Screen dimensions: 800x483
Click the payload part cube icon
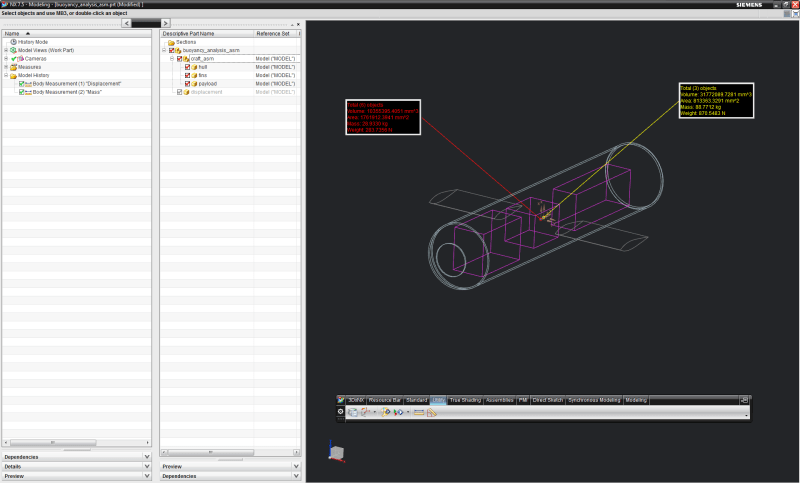pos(194,84)
